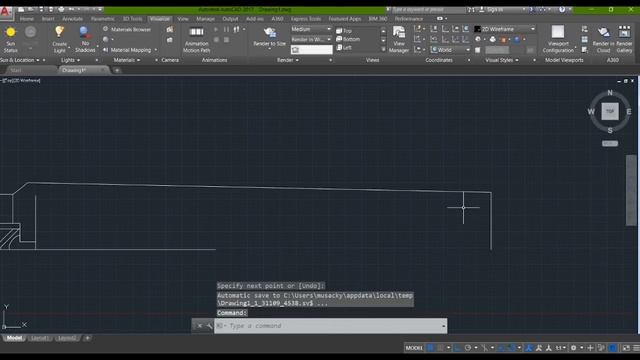Expand the Sun & Location panel
640x360 pixels.
(20, 60)
